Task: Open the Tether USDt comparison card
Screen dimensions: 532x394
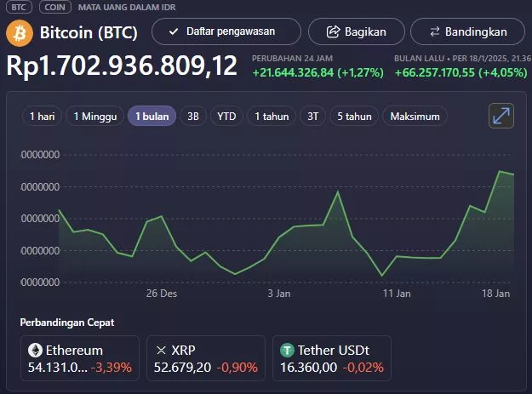Action: pos(332,358)
